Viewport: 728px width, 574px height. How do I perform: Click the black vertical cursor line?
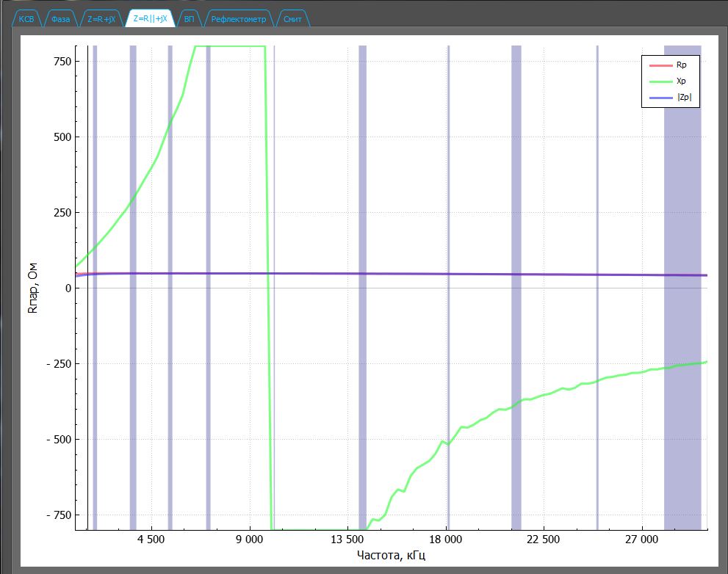coord(88,294)
